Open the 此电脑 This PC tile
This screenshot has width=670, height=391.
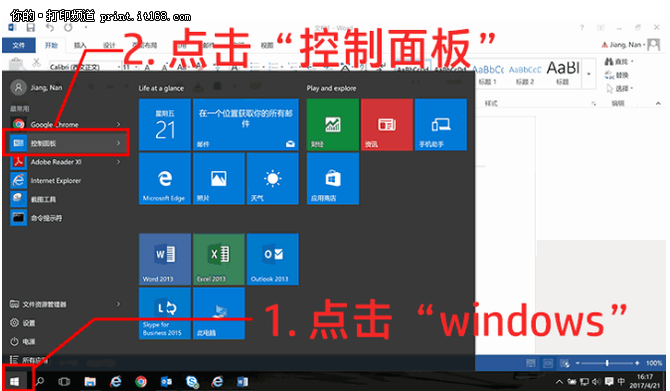(x=219, y=313)
